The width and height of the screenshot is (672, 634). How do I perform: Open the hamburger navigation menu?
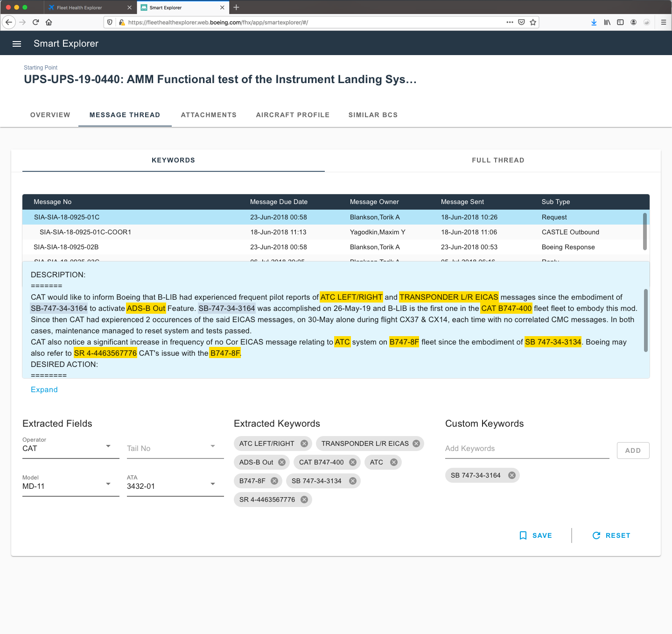point(17,44)
